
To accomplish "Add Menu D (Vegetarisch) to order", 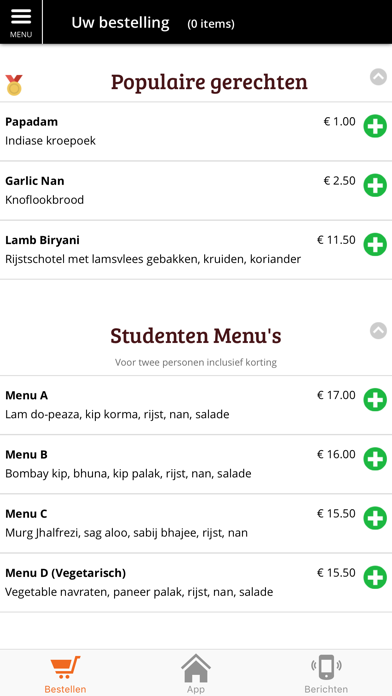I will [375, 577].
